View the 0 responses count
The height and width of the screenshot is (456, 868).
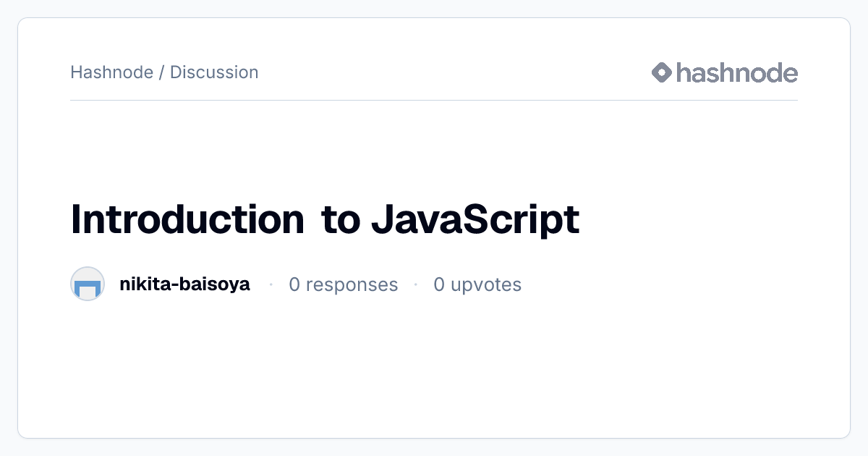pyautogui.click(x=344, y=284)
